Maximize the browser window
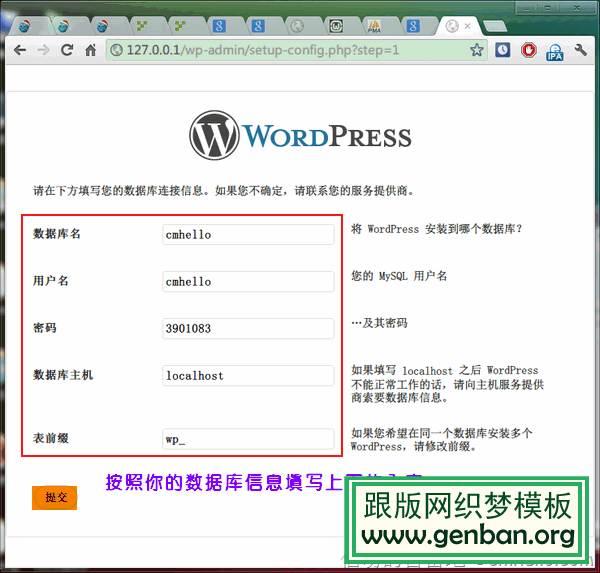The height and width of the screenshot is (573, 600). (x=548, y=8)
